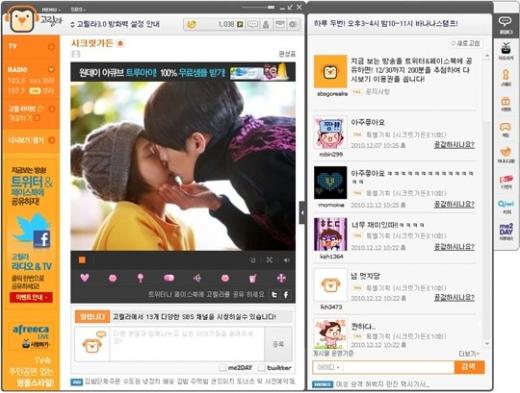
Task: Click momokwe's heart avatar thumbnail
Action: tap(330, 183)
